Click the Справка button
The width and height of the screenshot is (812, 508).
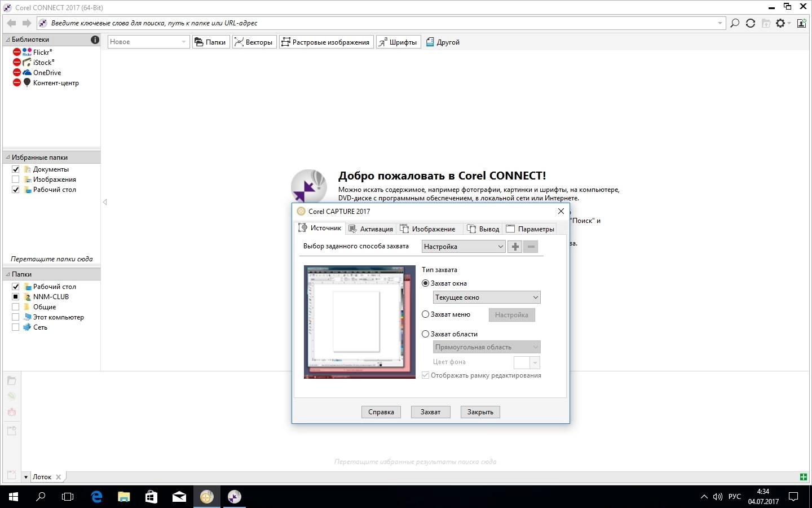pyautogui.click(x=381, y=412)
